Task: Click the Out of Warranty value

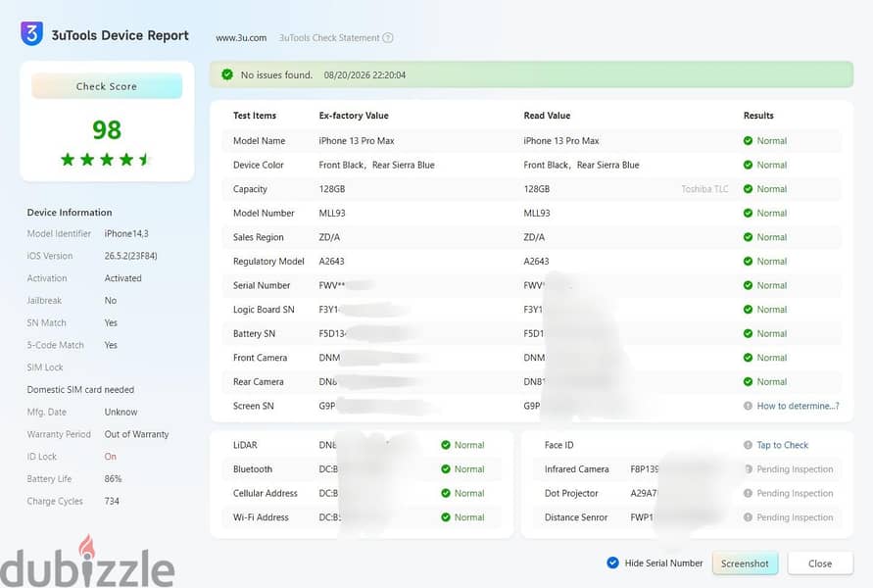Action: tap(136, 434)
